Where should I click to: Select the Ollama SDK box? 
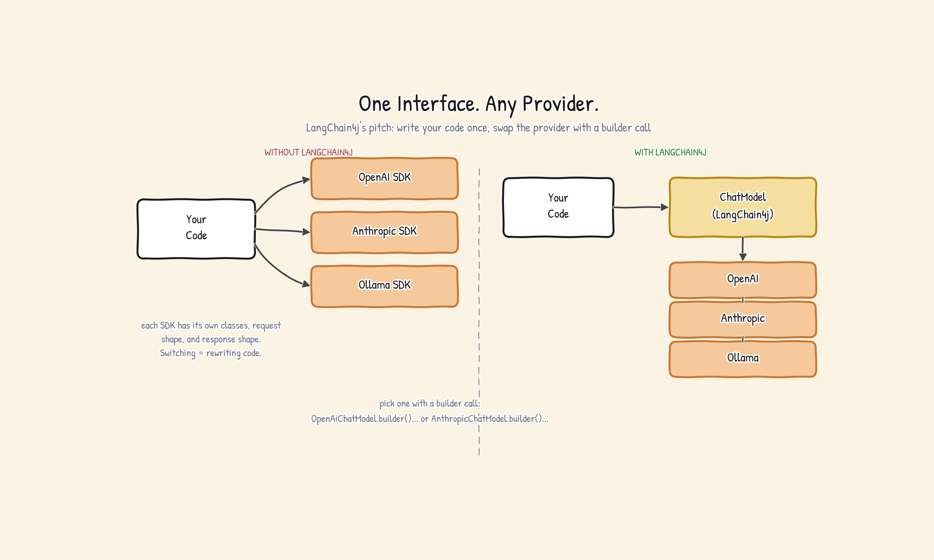[384, 286]
